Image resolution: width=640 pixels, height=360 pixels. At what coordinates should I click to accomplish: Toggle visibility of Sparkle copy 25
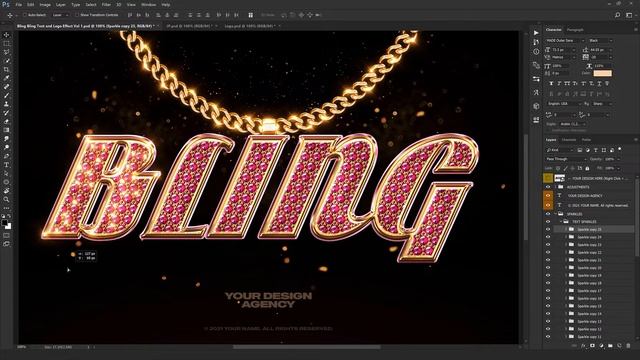point(548,229)
